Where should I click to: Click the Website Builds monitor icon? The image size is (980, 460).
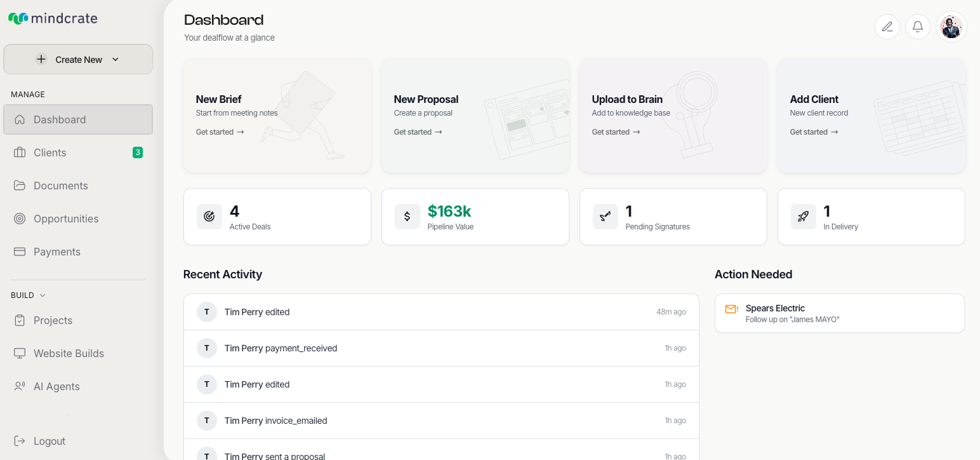(20, 353)
